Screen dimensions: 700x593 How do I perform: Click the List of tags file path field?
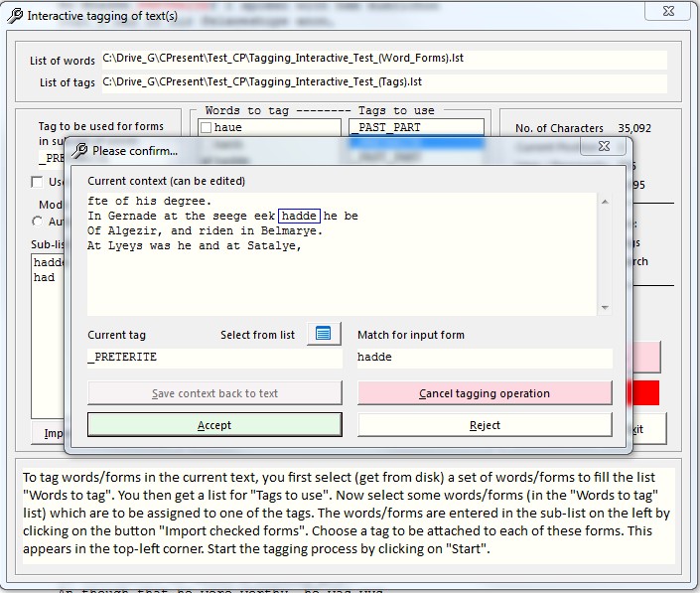pyautogui.click(x=383, y=82)
